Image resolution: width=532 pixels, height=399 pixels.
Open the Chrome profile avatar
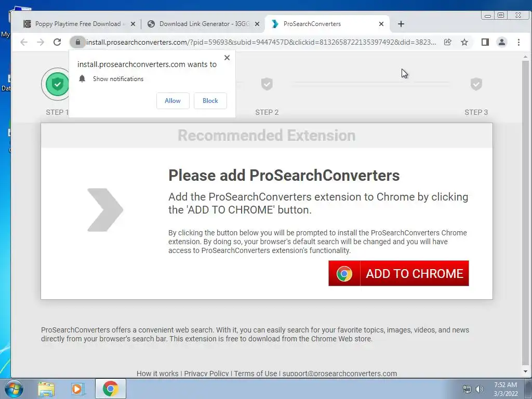click(502, 42)
